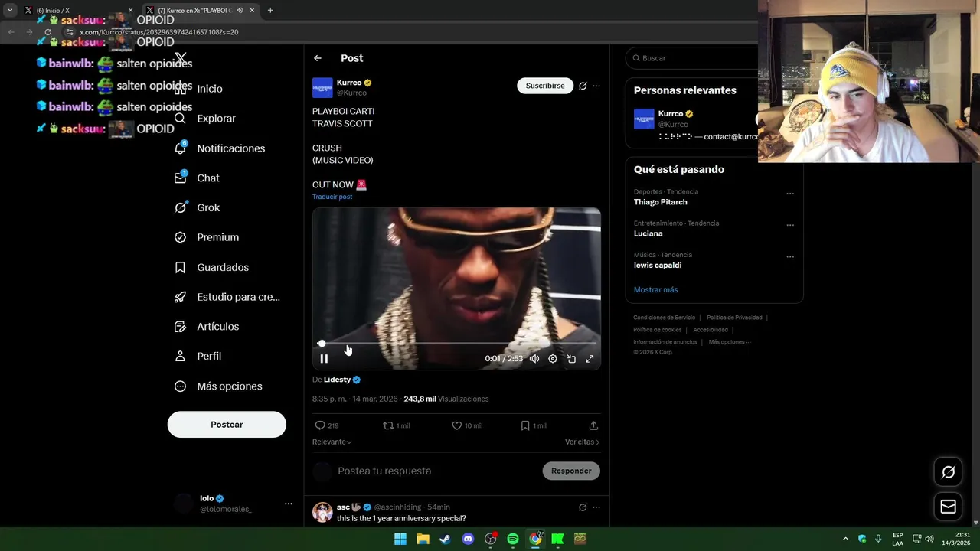Open options for lewis capaldi trend
Screen dimensions: 980x551
coord(790,256)
